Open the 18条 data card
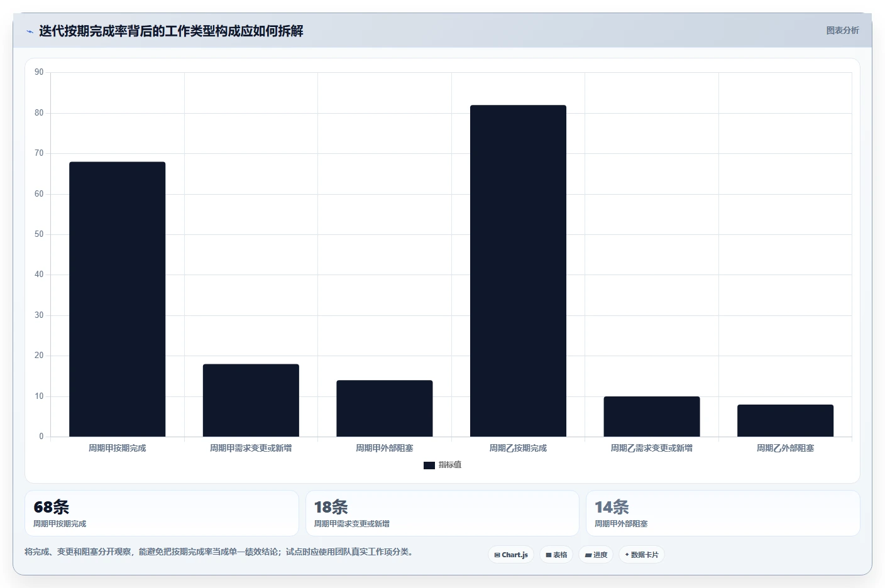 (442, 513)
